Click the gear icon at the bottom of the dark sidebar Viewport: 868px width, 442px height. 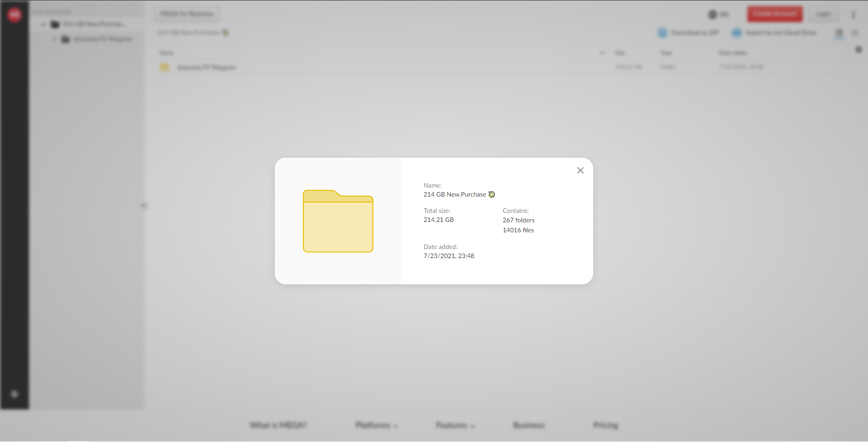(x=14, y=394)
